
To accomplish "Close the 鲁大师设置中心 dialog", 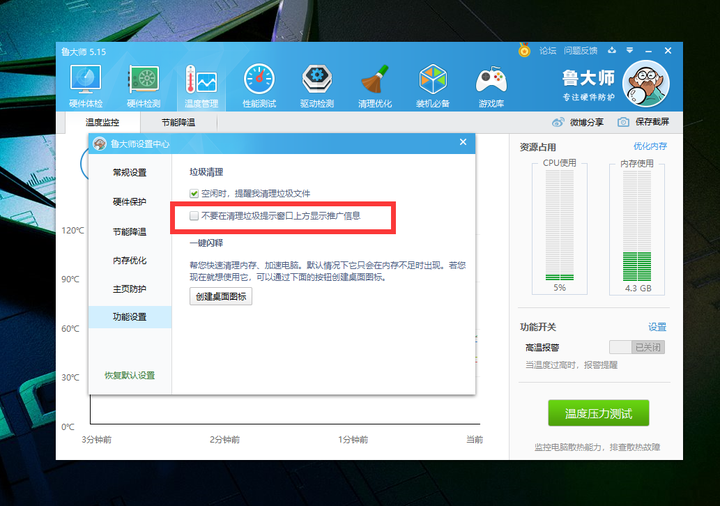I will tap(463, 142).
